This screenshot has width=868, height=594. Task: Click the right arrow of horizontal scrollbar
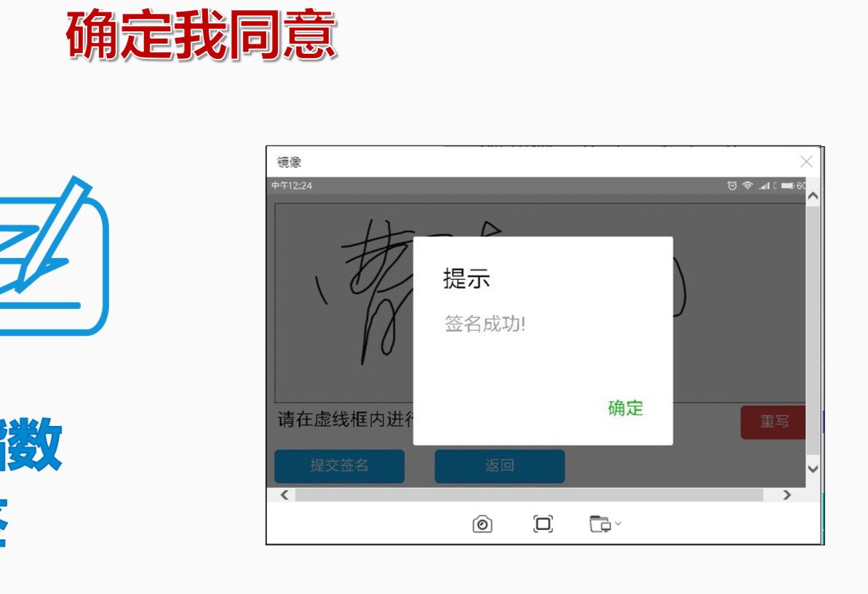click(787, 494)
